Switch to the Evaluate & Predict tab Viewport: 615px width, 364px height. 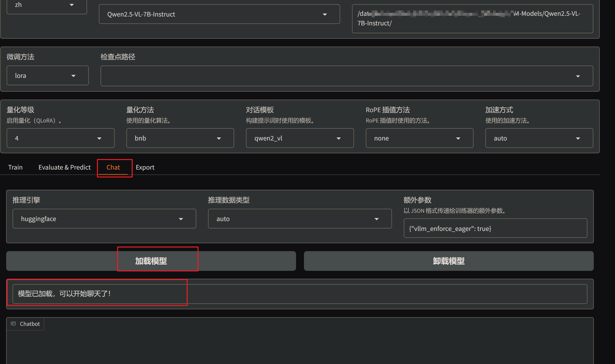pos(65,167)
